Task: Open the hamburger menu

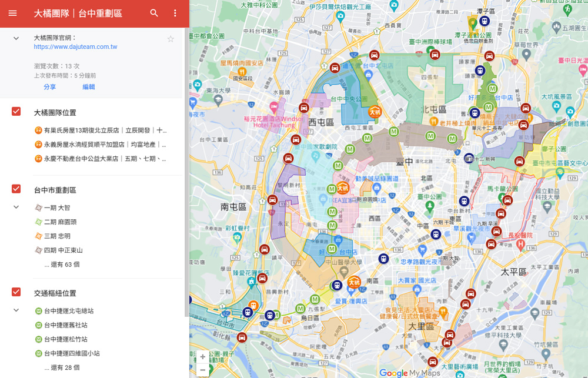Action: [12, 13]
